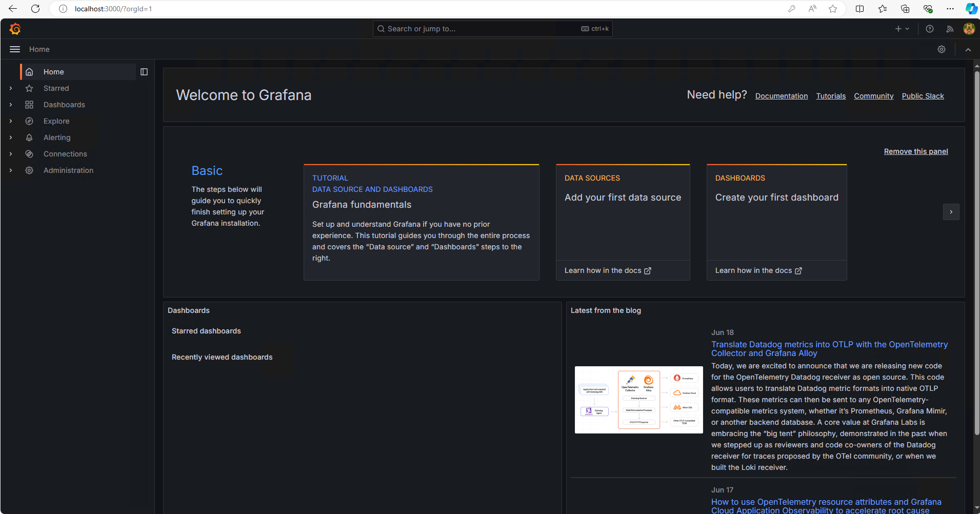Collapse the top search bar (kiosk chevron)
The image size is (980, 514).
(968, 49)
